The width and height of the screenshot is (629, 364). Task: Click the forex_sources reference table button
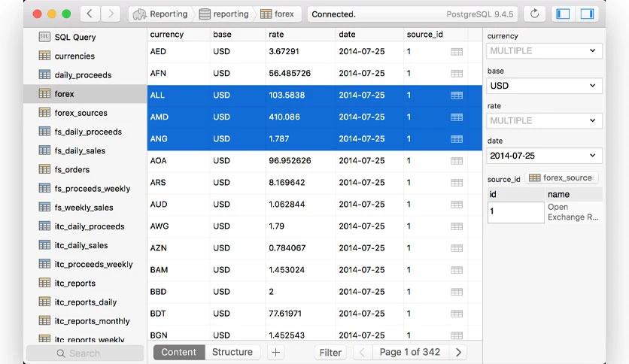[562, 178]
